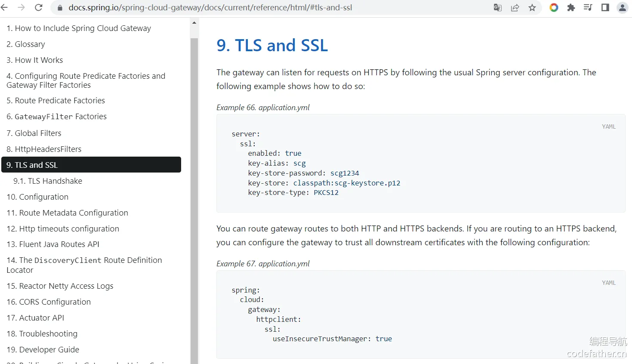Open the user profile avatar icon

click(x=623, y=8)
